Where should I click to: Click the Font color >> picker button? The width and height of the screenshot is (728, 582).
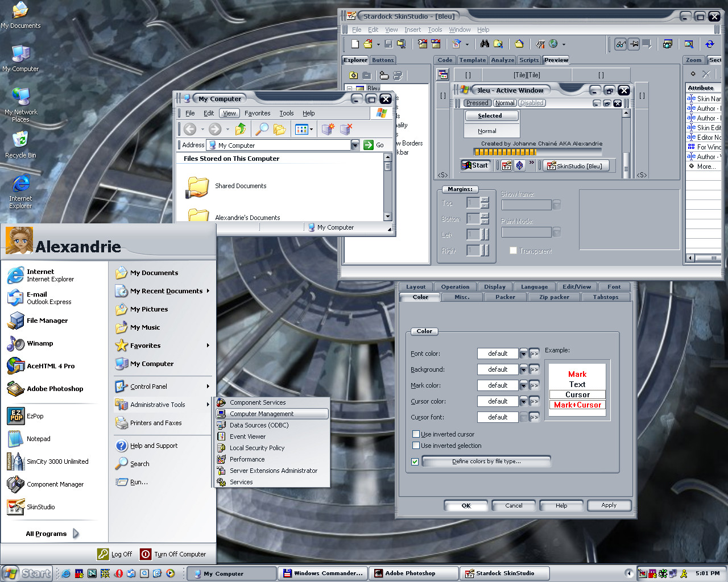pyautogui.click(x=533, y=354)
